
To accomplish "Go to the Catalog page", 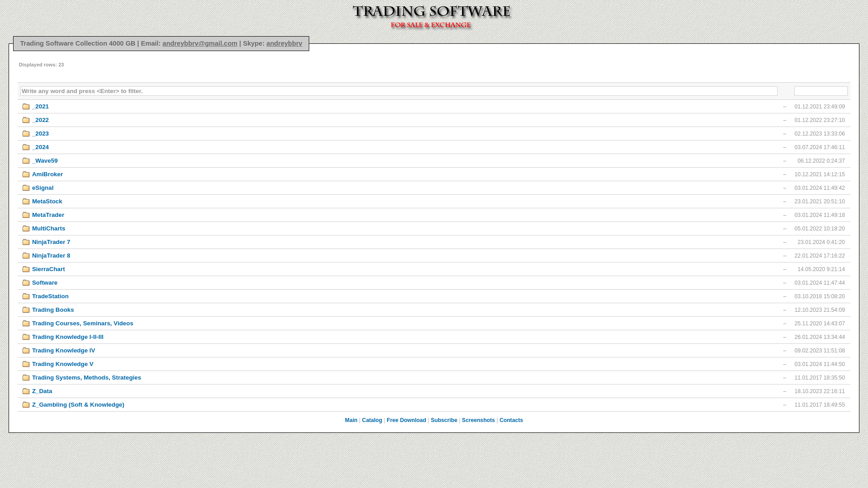I will tap(372, 420).
